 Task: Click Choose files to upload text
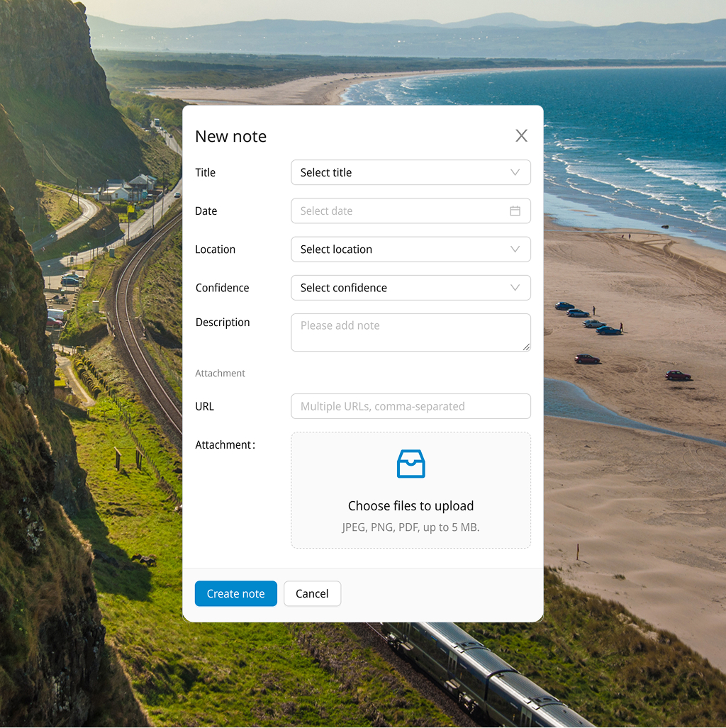pyautogui.click(x=411, y=506)
